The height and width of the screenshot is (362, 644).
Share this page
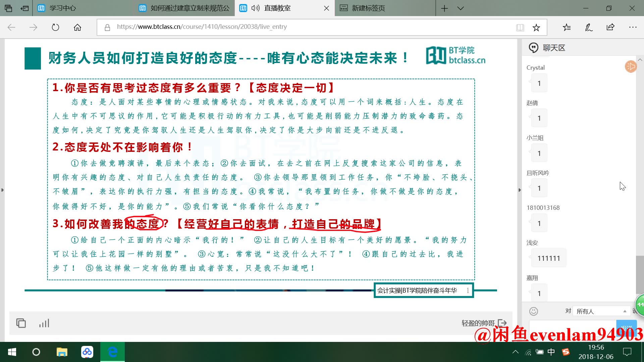coord(610,27)
